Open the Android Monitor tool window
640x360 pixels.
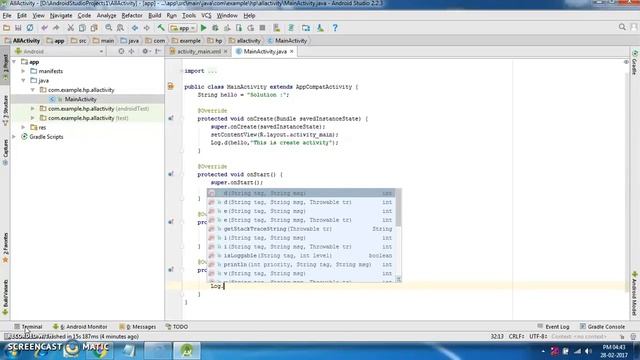(x=80, y=327)
